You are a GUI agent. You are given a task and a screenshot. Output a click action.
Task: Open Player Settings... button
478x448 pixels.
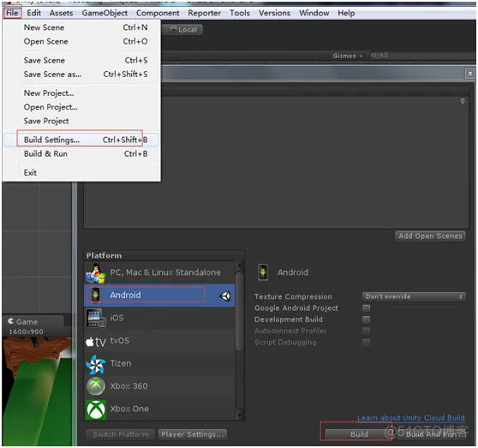[x=193, y=434]
